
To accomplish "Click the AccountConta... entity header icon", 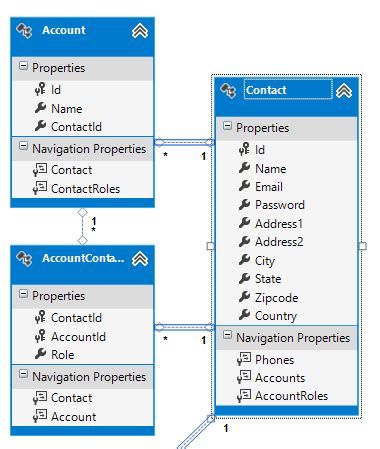I will click(x=24, y=259).
